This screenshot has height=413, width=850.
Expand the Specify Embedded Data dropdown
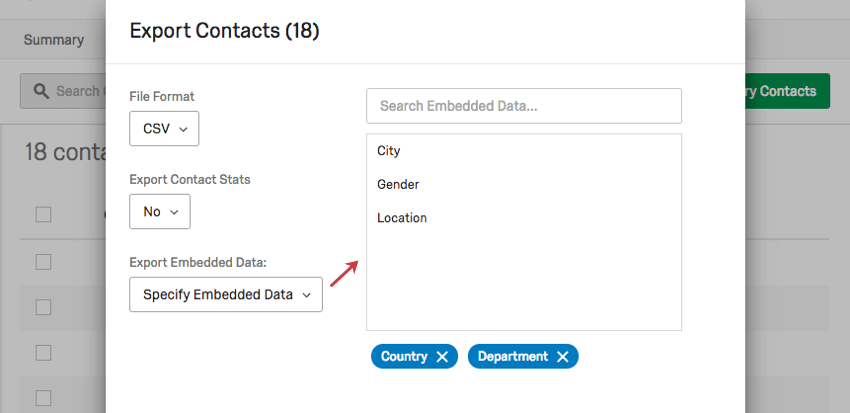coord(226,294)
